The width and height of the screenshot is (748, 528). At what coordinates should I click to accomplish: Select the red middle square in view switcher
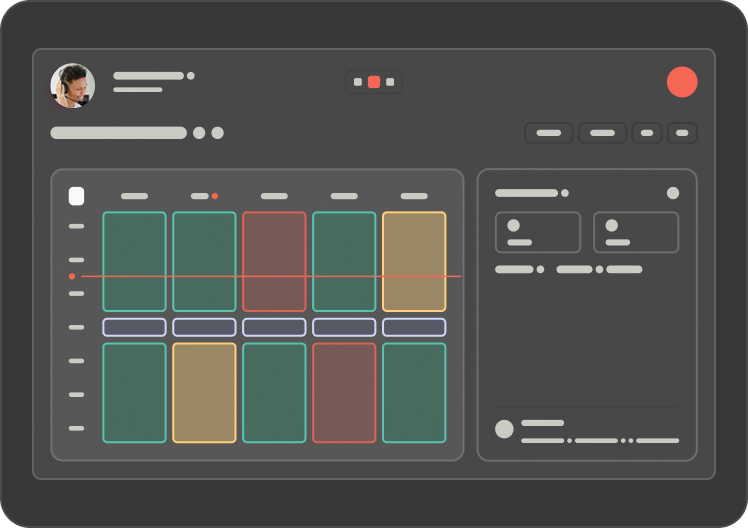point(374,82)
